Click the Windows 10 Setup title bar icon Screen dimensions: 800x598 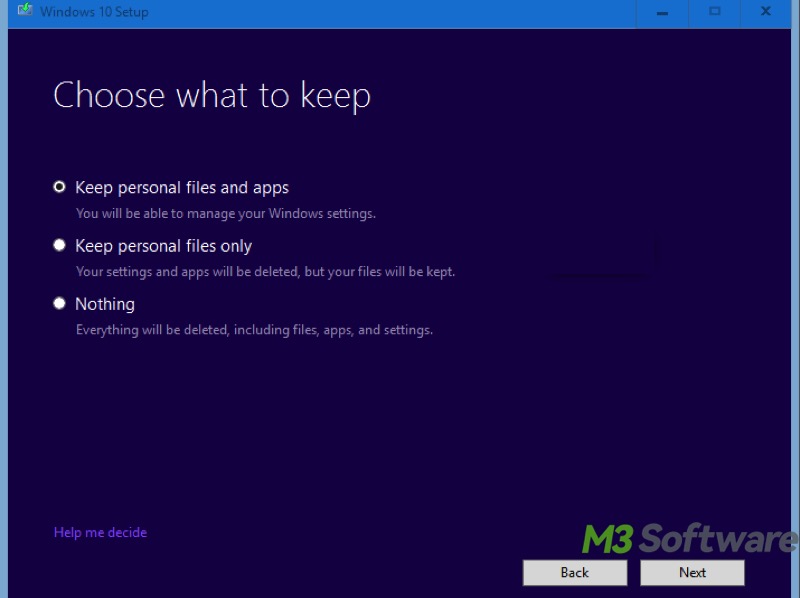click(26, 11)
